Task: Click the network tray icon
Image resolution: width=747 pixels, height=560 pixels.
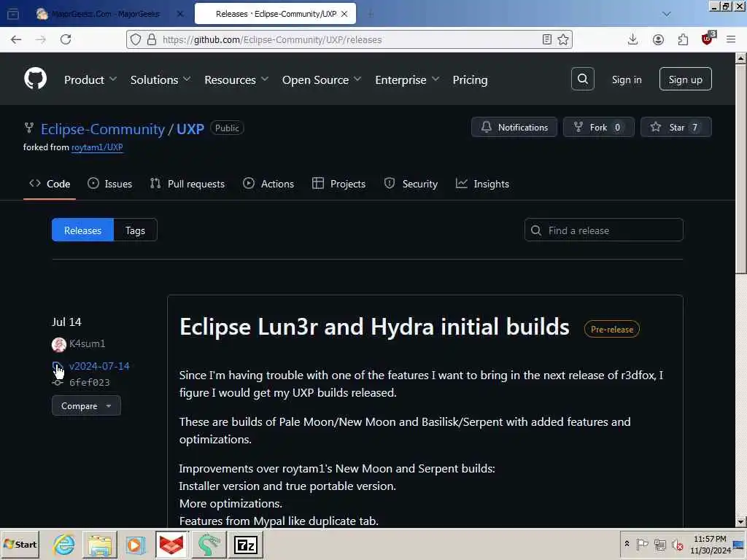Action: tap(659, 544)
